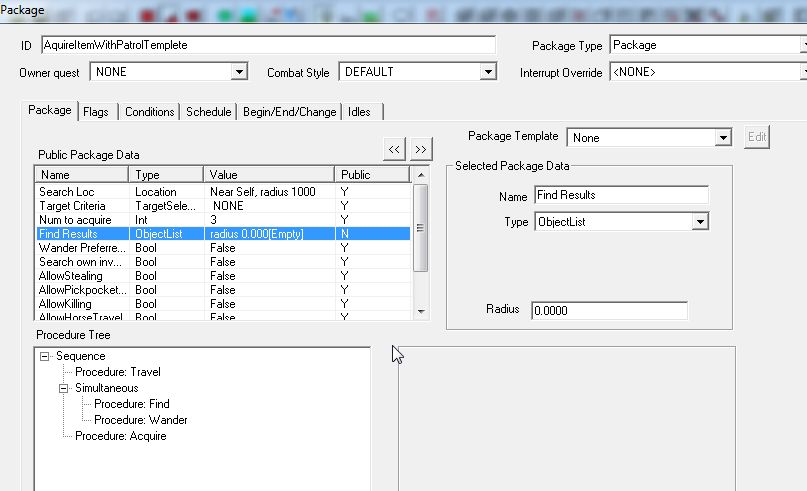
Task: Sort by the Type column header
Action: pyautogui.click(x=166, y=174)
